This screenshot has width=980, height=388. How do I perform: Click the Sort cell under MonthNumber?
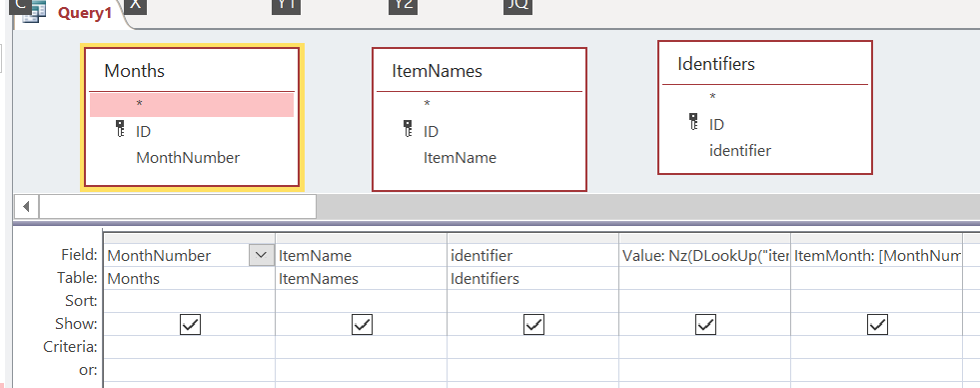click(x=190, y=301)
